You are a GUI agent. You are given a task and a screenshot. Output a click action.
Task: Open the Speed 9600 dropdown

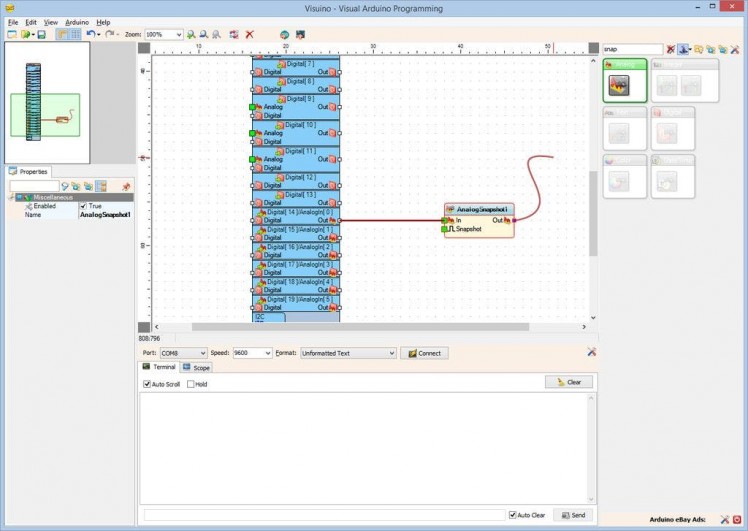pos(267,353)
